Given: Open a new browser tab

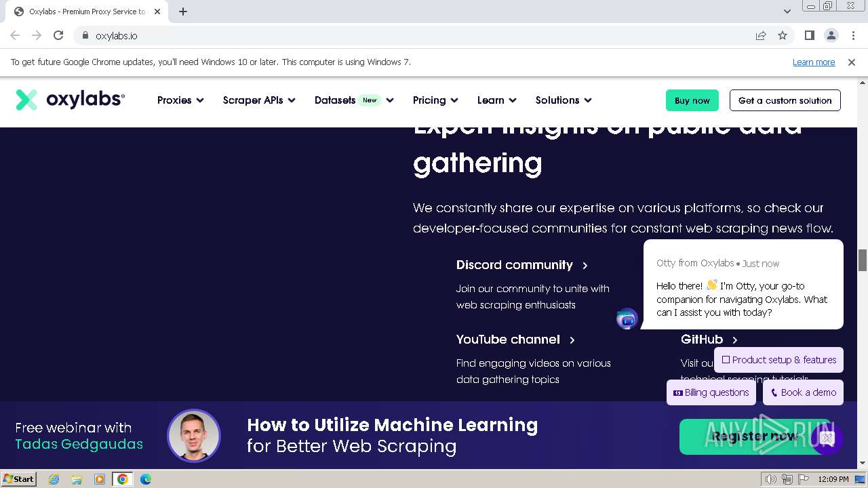Looking at the screenshot, I should point(183,12).
